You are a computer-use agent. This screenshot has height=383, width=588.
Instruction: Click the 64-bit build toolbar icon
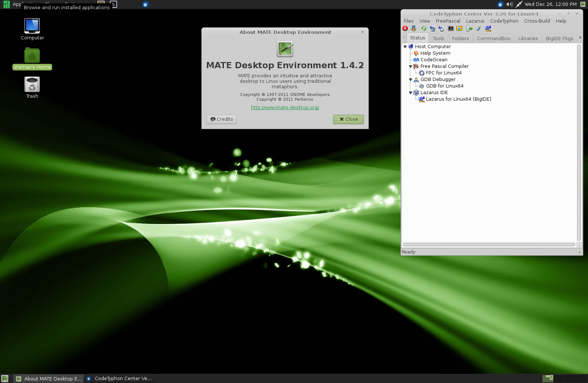click(x=488, y=28)
